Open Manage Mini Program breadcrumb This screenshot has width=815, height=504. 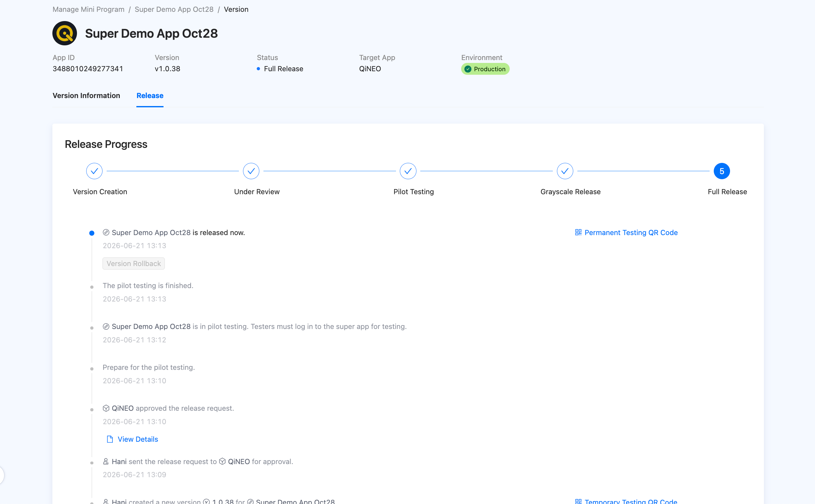[88, 9]
